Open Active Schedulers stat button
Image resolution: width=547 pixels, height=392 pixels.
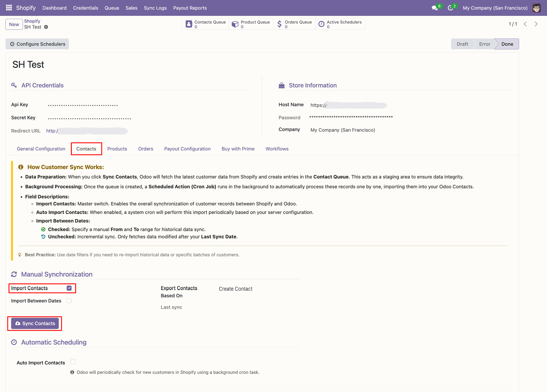(x=340, y=24)
